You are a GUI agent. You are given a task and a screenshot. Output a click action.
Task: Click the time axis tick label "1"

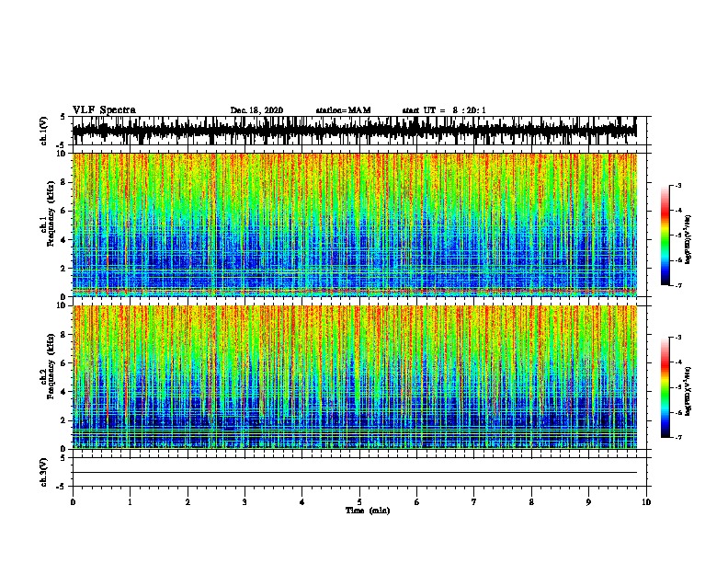click(130, 502)
